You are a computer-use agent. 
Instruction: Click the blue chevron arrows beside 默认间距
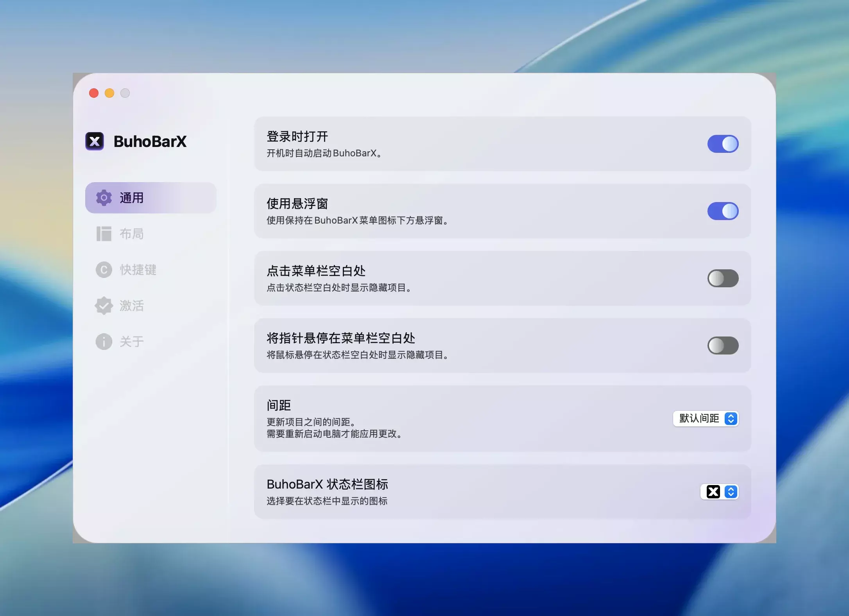731,419
